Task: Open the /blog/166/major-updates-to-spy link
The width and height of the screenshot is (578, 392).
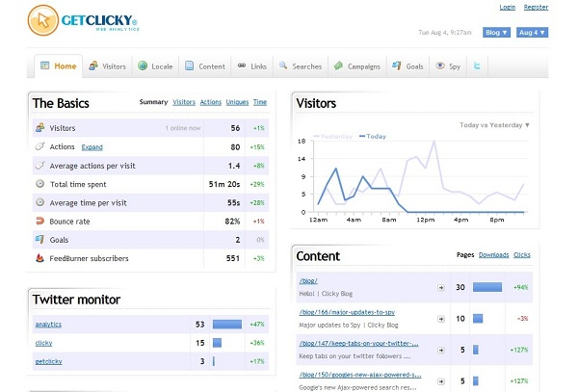Action: [347, 312]
